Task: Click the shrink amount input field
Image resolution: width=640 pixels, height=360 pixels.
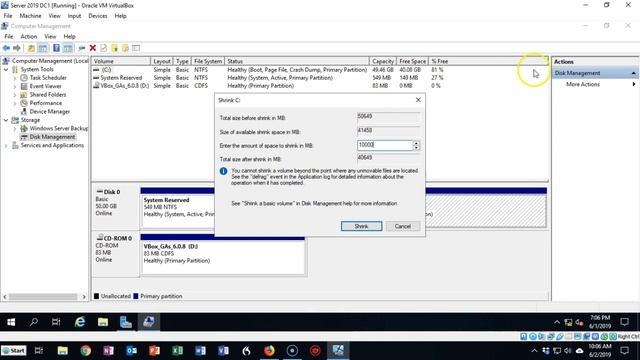Action: pyautogui.click(x=385, y=145)
